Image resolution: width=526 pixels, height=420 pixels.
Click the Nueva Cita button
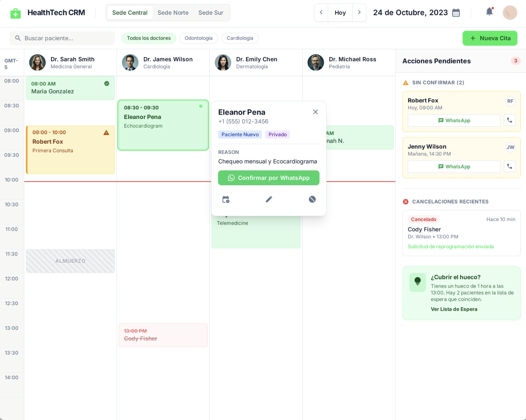click(x=490, y=38)
